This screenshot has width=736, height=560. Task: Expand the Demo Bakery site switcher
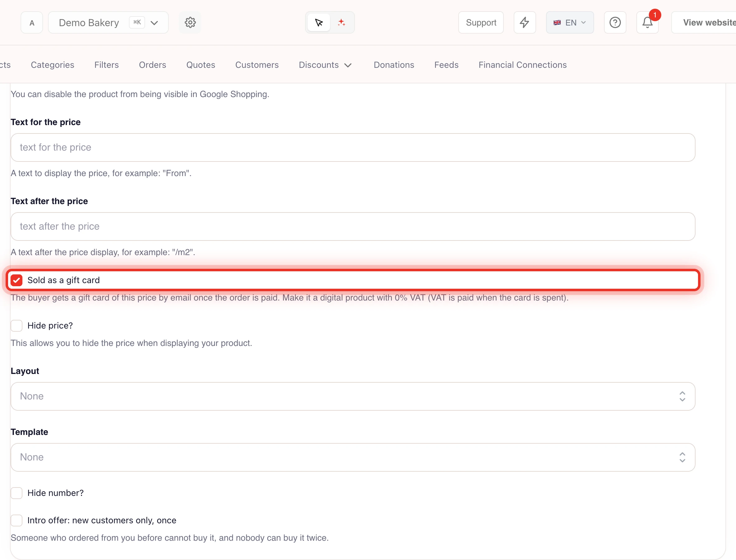click(x=108, y=23)
